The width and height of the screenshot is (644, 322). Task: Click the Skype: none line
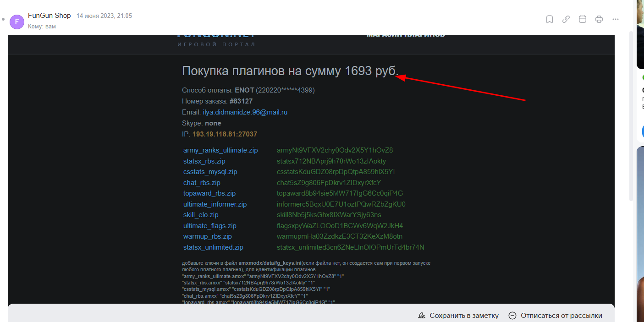pos(202,123)
